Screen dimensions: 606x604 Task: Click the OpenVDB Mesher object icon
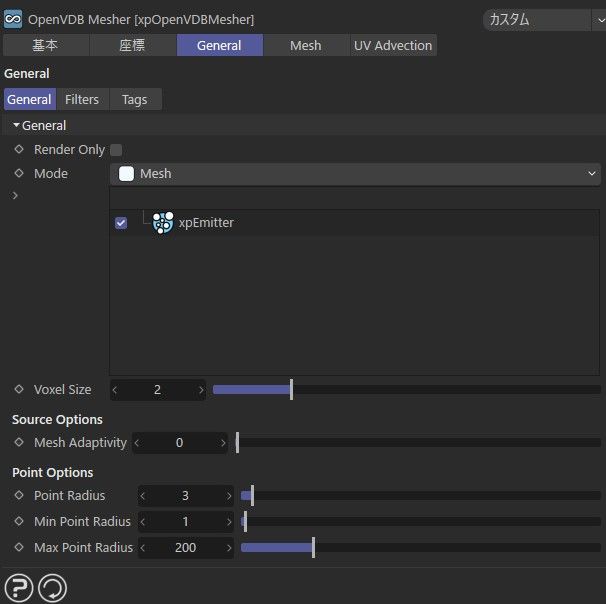[13, 19]
